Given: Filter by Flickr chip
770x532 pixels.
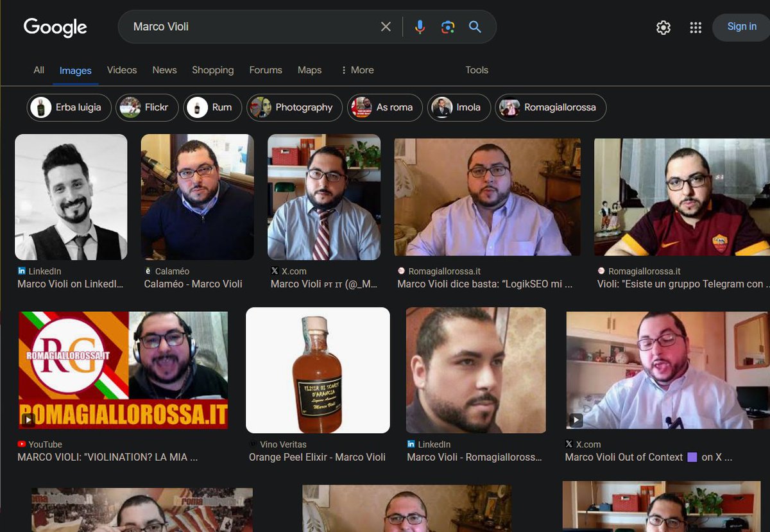Looking at the screenshot, I should coord(147,107).
